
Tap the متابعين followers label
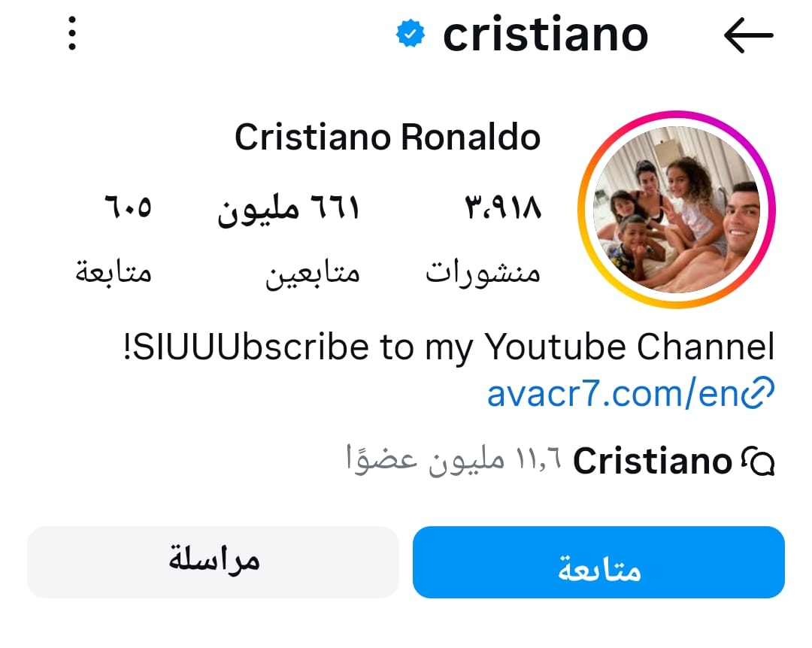pyautogui.click(x=313, y=272)
